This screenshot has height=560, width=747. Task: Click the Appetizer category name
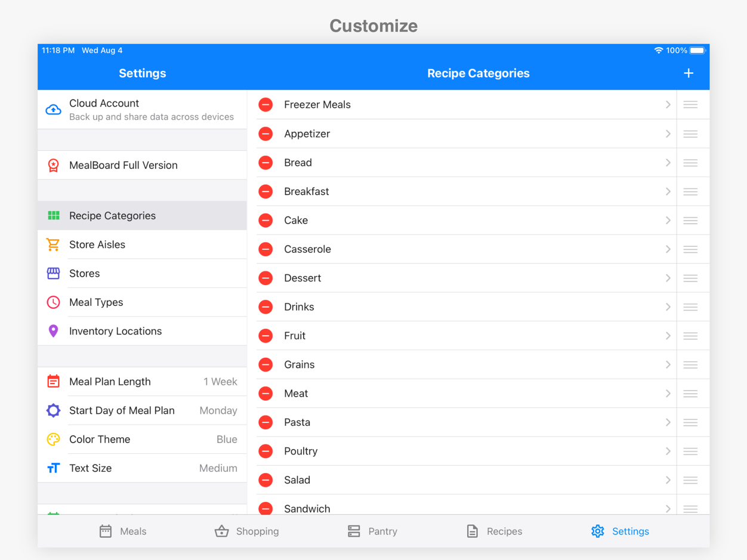pos(307,134)
